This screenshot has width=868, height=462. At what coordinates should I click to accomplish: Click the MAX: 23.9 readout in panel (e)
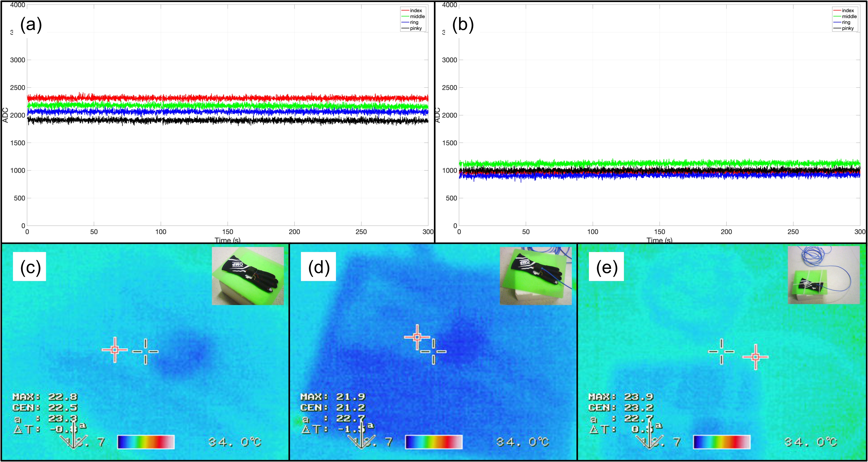(621, 397)
